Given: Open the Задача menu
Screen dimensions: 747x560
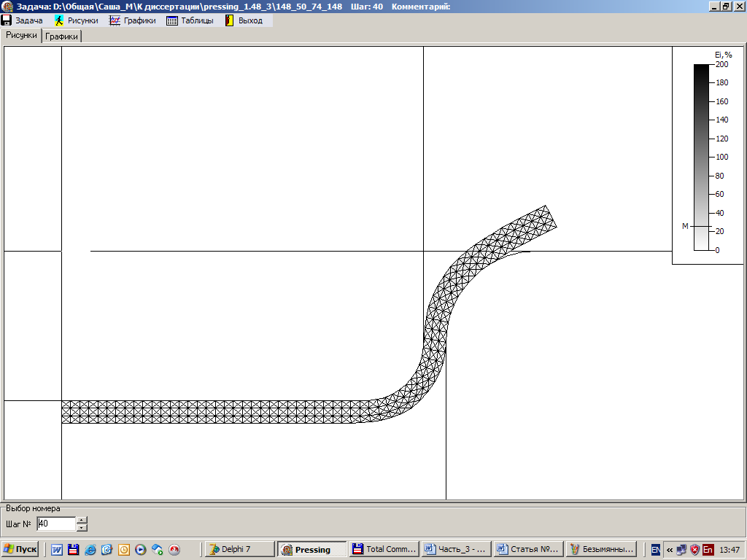Looking at the screenshot, I should tap(22, 20).
